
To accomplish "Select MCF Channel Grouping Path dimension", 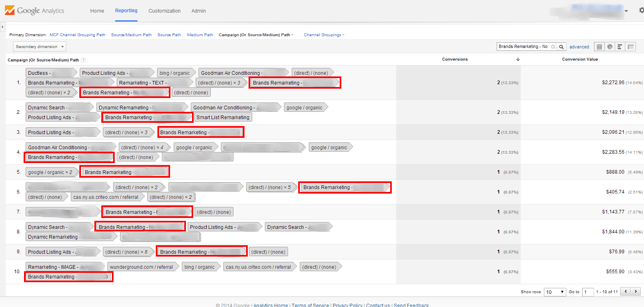I will pyautogui.click(x=77, y=35).
